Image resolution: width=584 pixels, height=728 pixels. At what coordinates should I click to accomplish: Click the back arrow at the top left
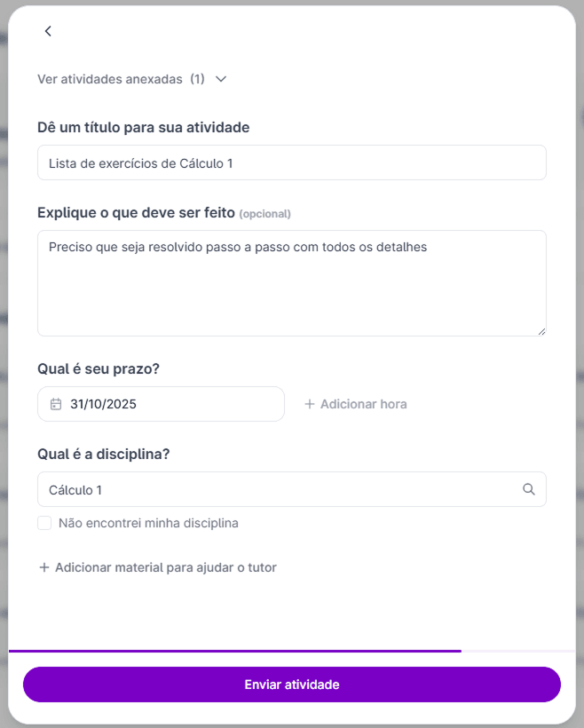pyautogui.click(x=48, y=31)
